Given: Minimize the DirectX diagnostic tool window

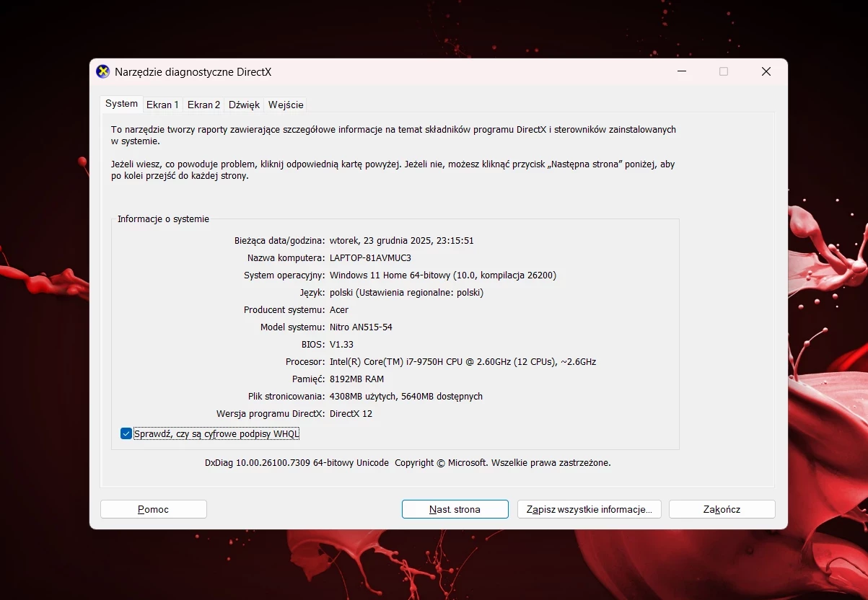Looking at the screenshot, I should (x=681, y=71).
